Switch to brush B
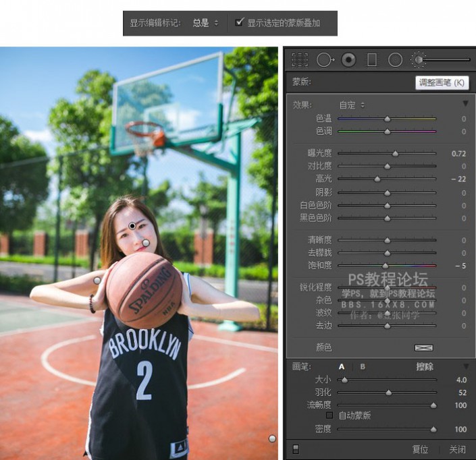Screen dimensions: 476x460 point(363,367)
